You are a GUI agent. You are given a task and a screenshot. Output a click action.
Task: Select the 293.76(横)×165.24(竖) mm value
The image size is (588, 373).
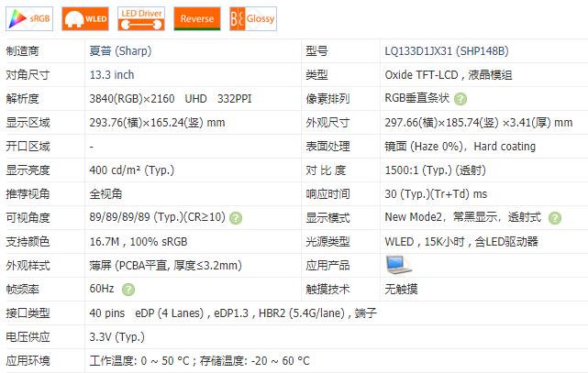pos(157,123)
